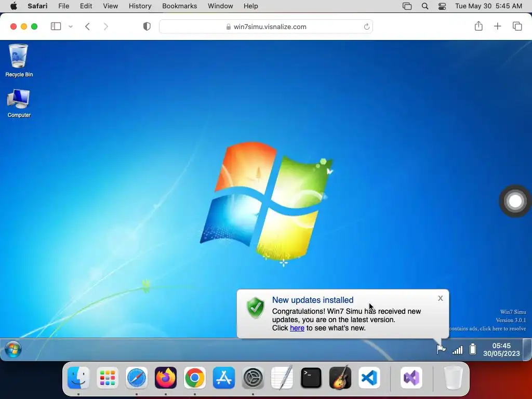532x399 pixels.
Task: Open the Recycle Bin desktop icon
Action: pyautogui.click(x=19, y=60)
